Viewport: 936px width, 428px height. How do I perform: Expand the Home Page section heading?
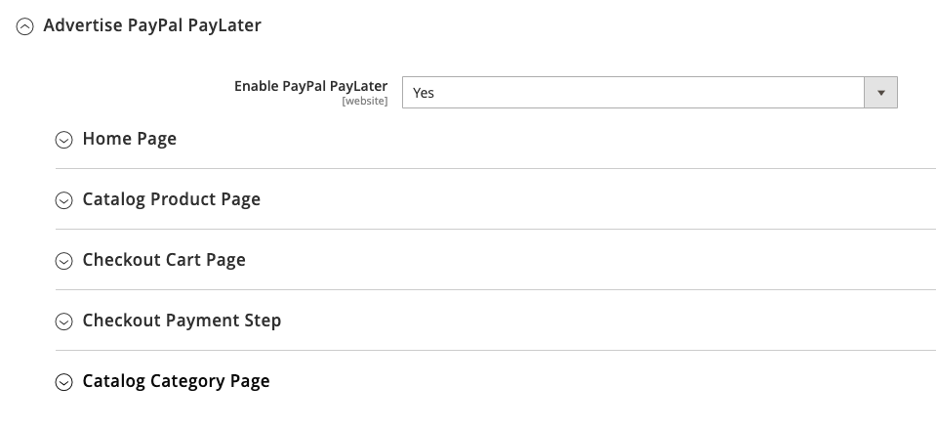(129, 139)
